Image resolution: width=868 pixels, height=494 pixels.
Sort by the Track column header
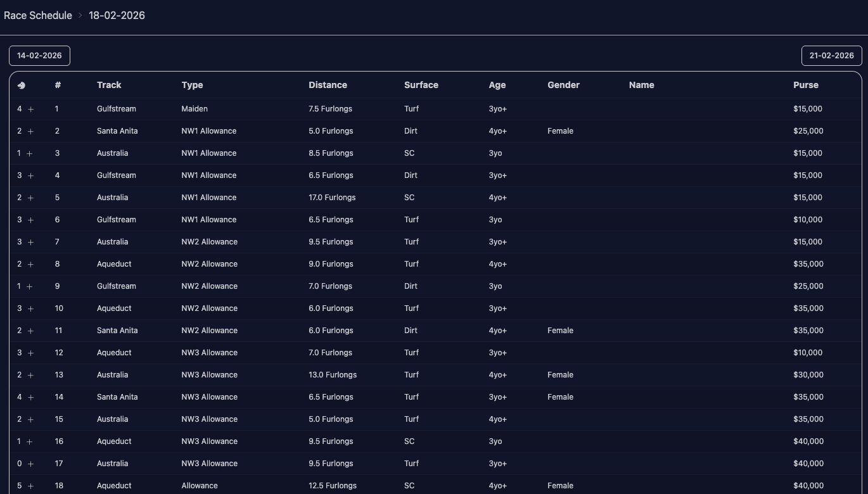(x=109, y=85)
